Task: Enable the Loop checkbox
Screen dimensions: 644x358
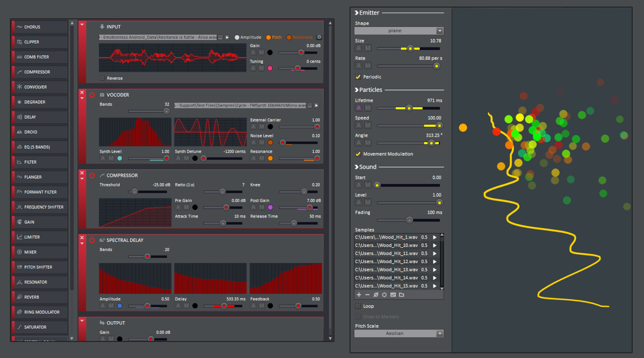Action: coord(358,306)
